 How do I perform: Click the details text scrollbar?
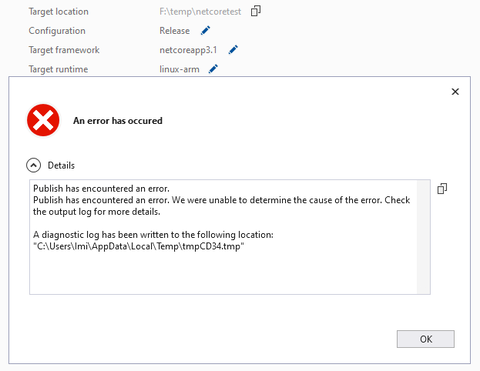tap(423, 237)
